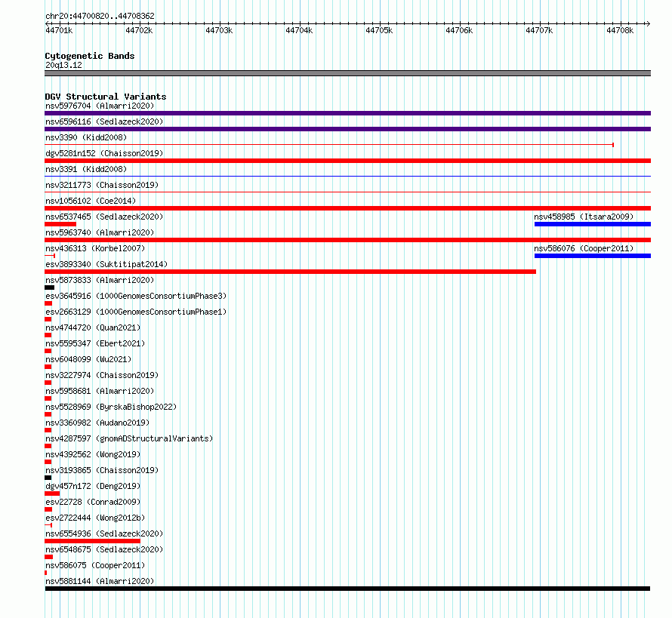Click the 44701k ruler label
Image resolution: width=672 pixels, height=618 pixels.
59,30
